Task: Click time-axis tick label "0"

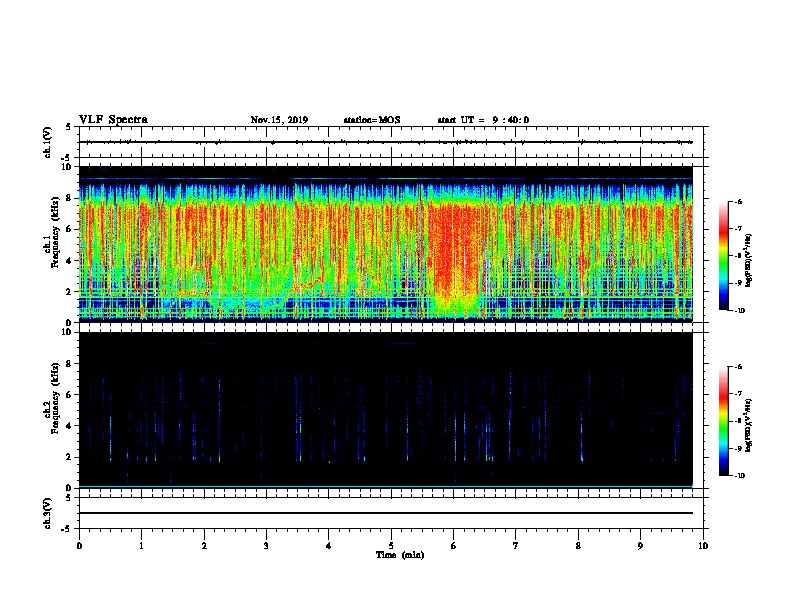Action: click(x=79, y=546)
